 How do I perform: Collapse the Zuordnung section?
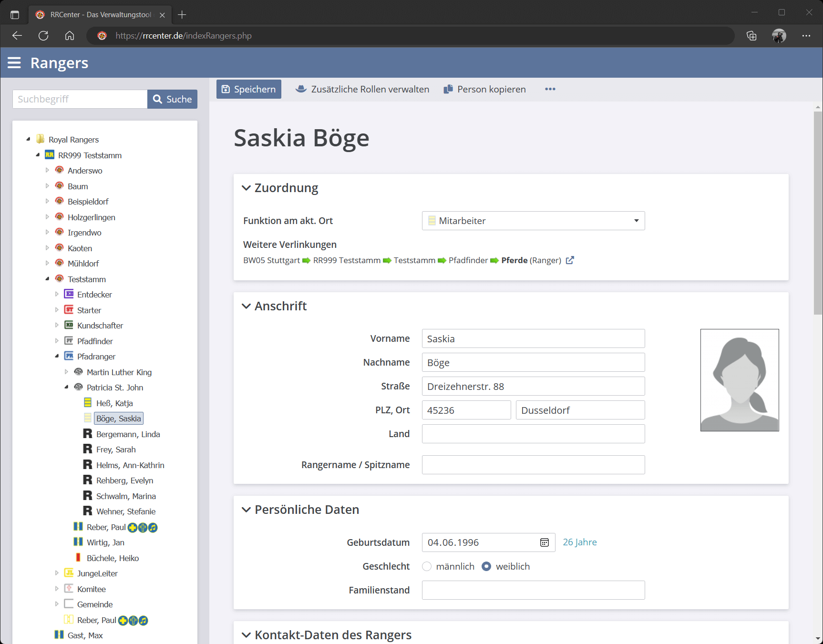(246, 188)
